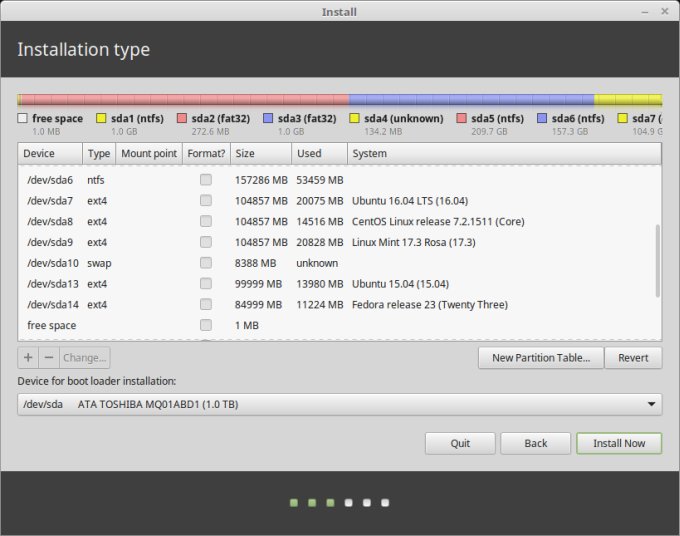Toggle Format checkbox for /dev/sda14
This screenshot has width=680, height=536.
[206, 304]
